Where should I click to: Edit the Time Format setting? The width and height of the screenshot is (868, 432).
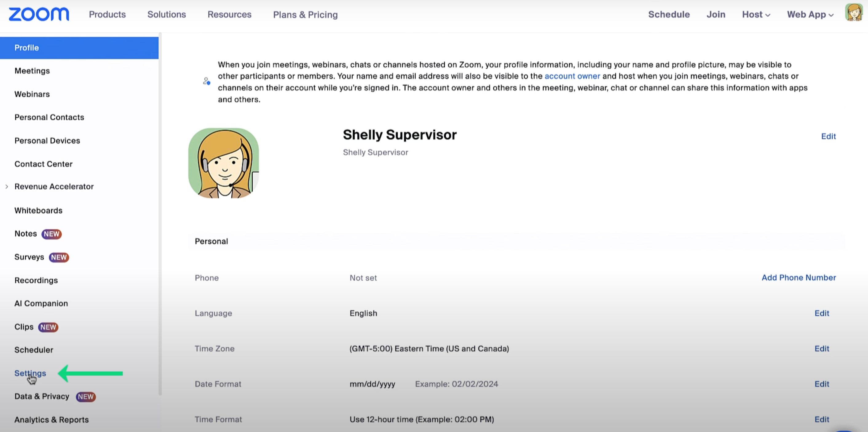(822, 419)
